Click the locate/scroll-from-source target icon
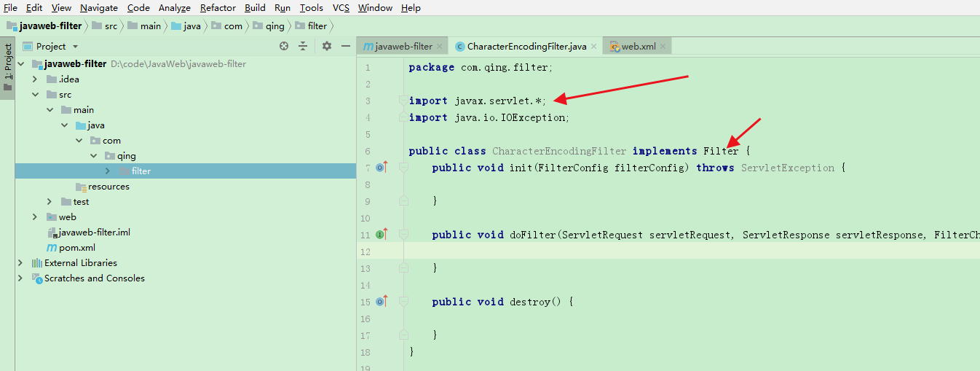980x371 pixels. point(284,46)
